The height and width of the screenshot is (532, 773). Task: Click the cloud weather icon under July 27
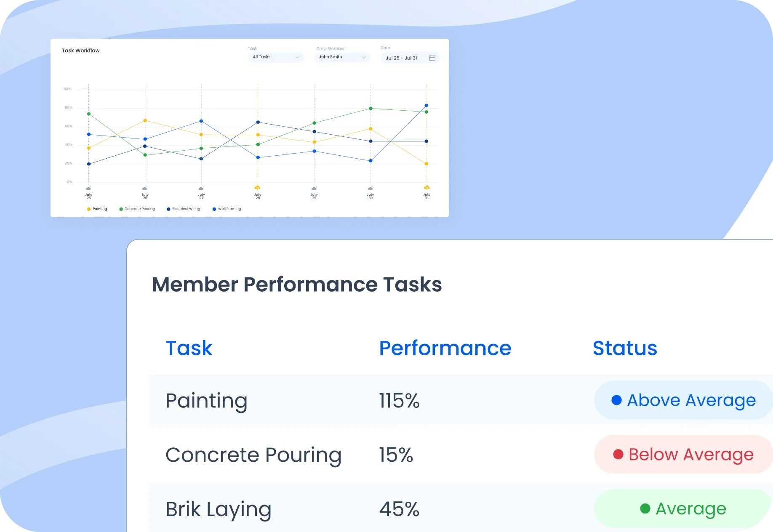(201, 188)
